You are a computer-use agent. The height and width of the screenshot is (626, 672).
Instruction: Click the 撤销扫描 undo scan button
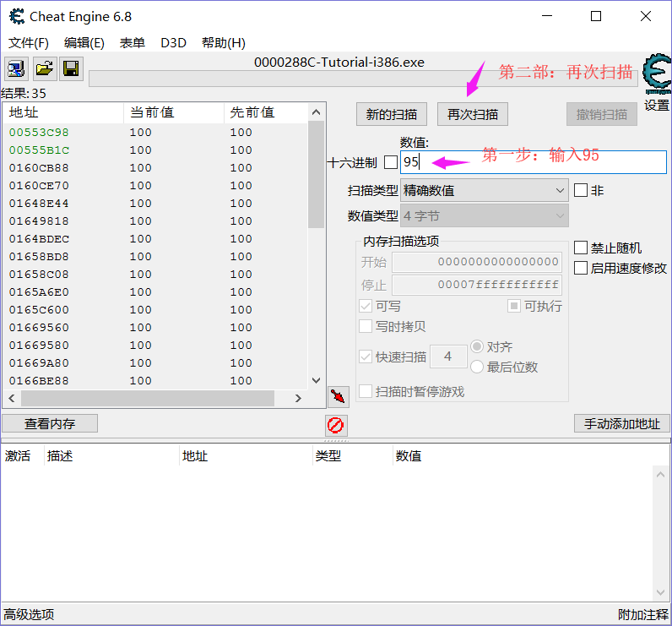[602, 115]
